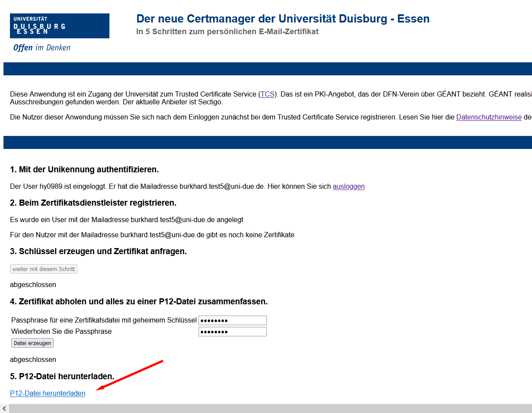Click the 'Offen im Denken' slogan
The width and height of the screenshot is (532, 413).
point(42,48)
